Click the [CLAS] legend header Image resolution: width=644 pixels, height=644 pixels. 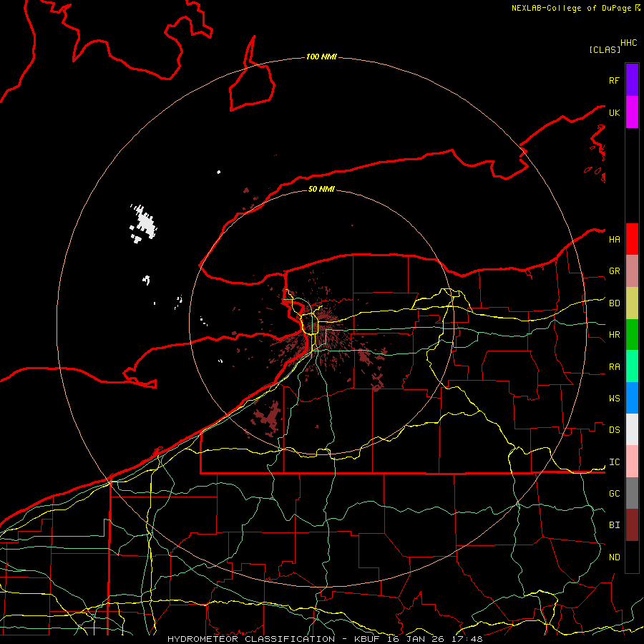605,49
